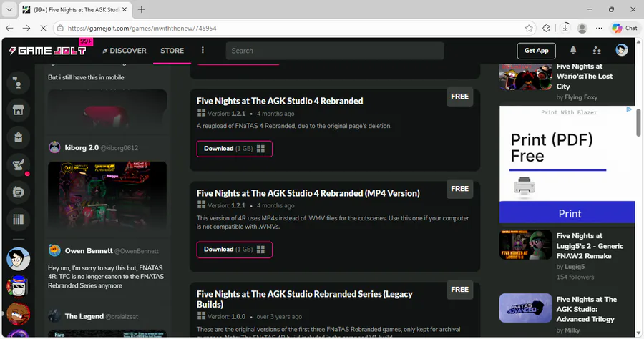Click The Legend's avatar
The width and height of the screenshot is (644, 339).
(54, 315)
